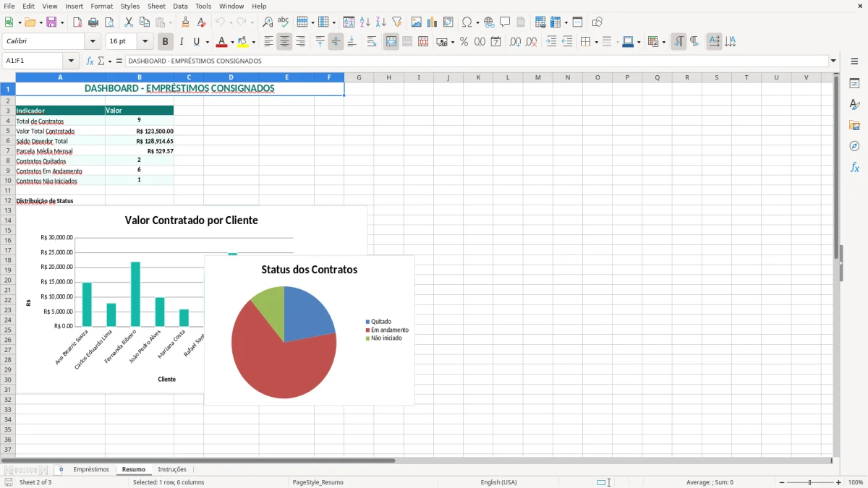Open Font Color dropdown arrow

[232, 42]
